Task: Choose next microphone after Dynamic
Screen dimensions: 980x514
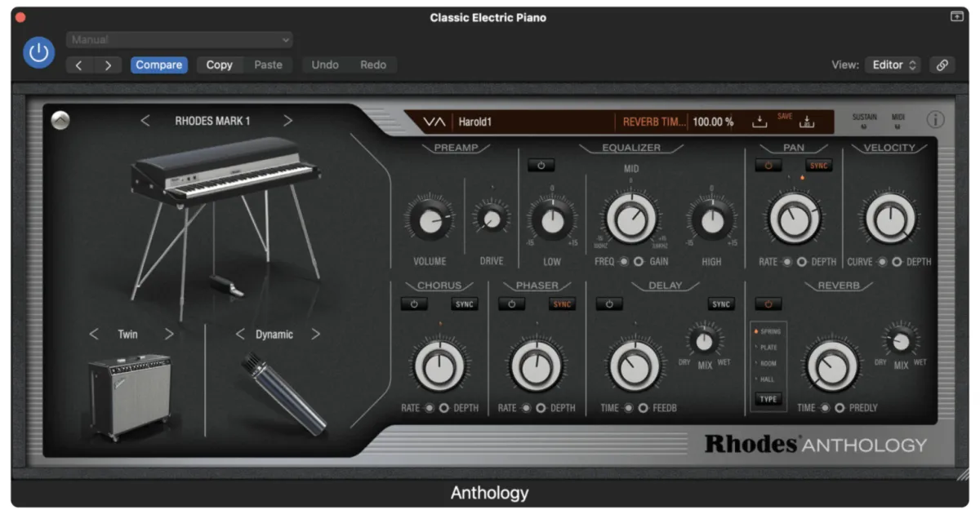Action: pyautogui.click(x=315, y=334)
